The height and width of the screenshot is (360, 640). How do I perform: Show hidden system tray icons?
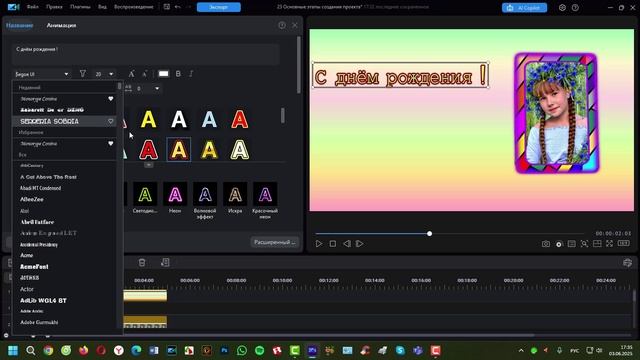click(x=521, y=350)
